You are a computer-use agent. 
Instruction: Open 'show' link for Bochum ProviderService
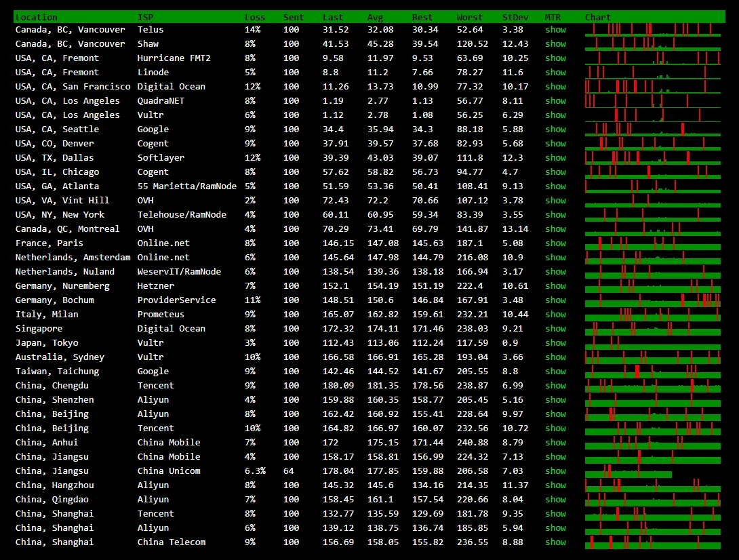tap(555, 300)
